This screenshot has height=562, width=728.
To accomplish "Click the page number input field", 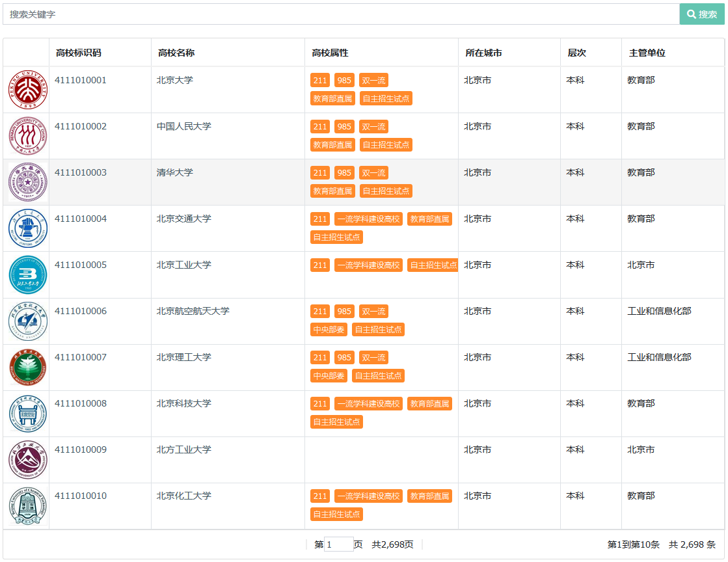I will 339,544.
